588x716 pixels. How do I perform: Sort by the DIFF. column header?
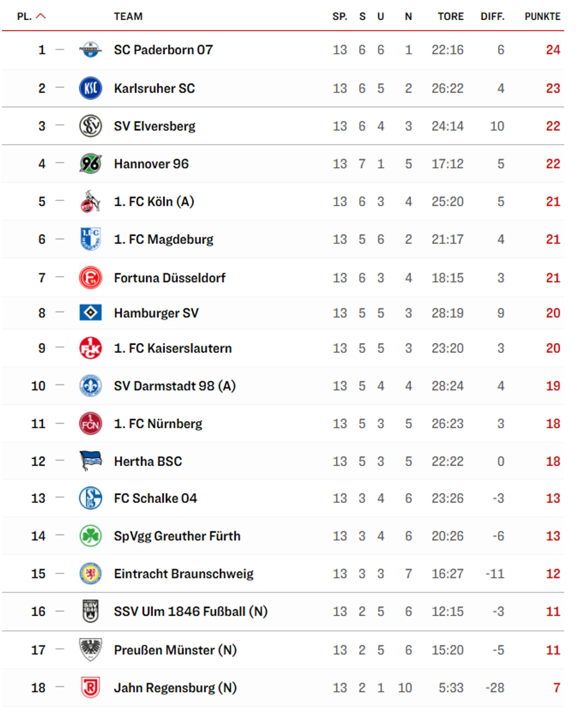[x=492, y=17]
